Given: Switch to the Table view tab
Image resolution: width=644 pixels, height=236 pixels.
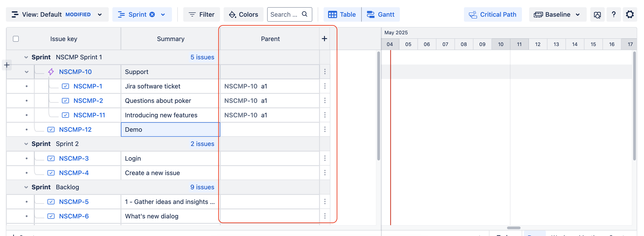Looking at the screenshot, I should 342,14.
